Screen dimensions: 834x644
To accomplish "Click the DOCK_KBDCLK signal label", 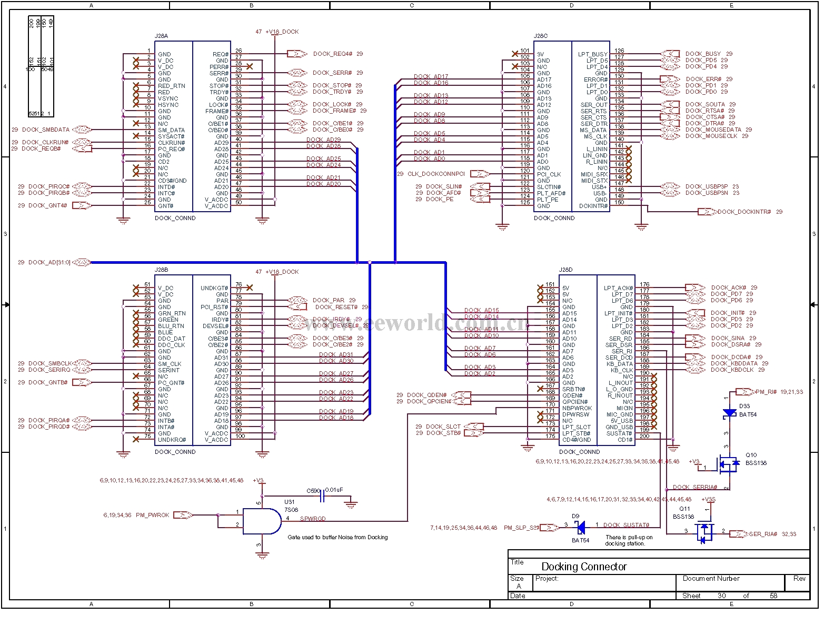I will (732, 370).
